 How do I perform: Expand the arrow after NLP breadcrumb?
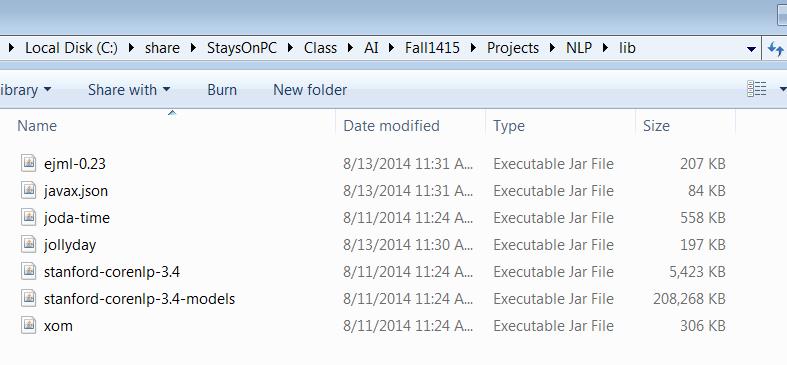pos(605,48)
